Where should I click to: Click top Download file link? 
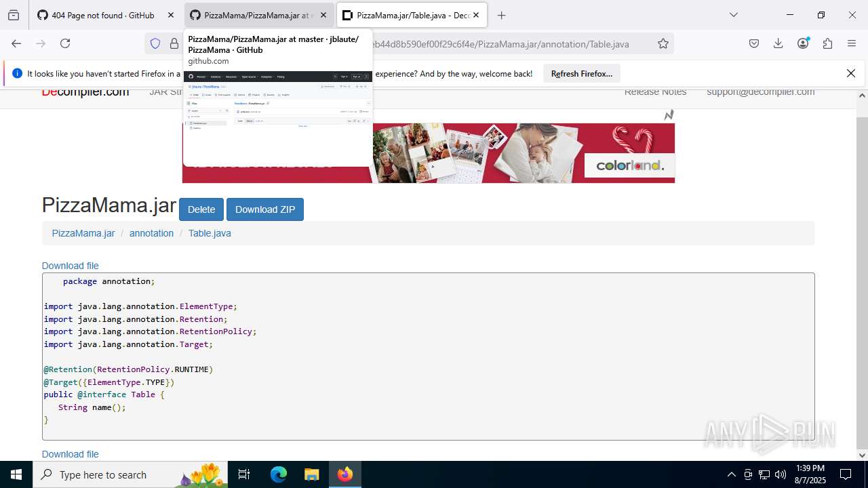tap(71, 266)
